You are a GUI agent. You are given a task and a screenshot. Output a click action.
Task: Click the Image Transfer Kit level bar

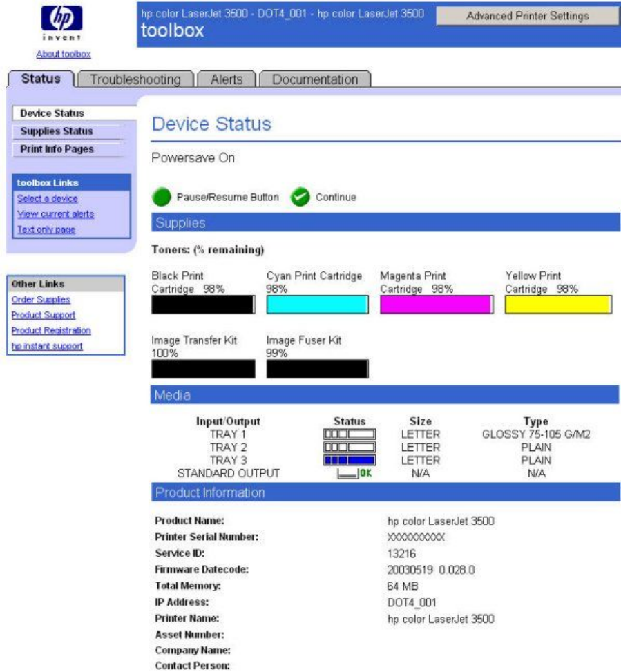[x=203, y=369]
